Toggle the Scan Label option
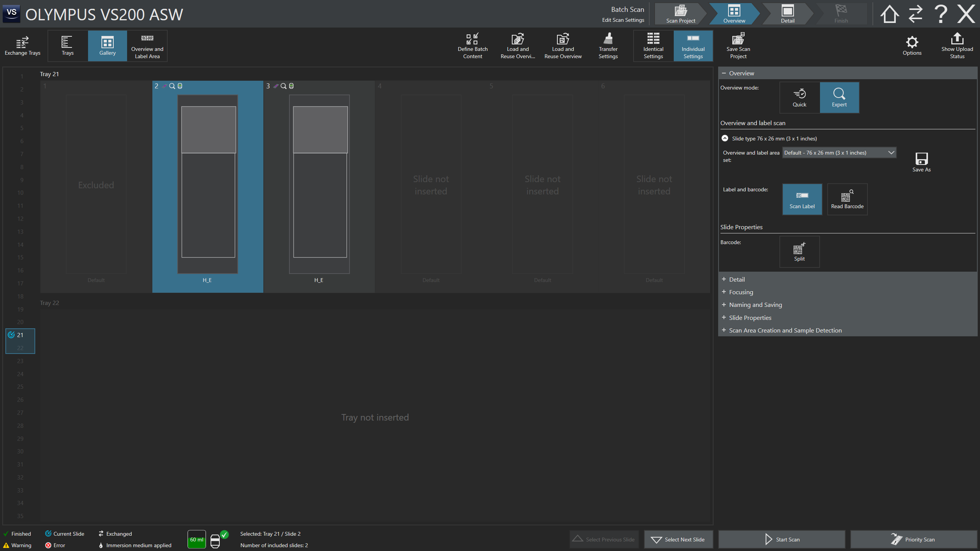This screenshot has width=980, height=551. 802,199
